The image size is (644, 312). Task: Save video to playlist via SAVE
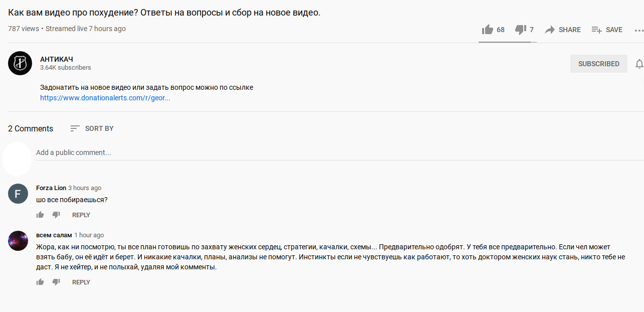click(x=607, y=30)
